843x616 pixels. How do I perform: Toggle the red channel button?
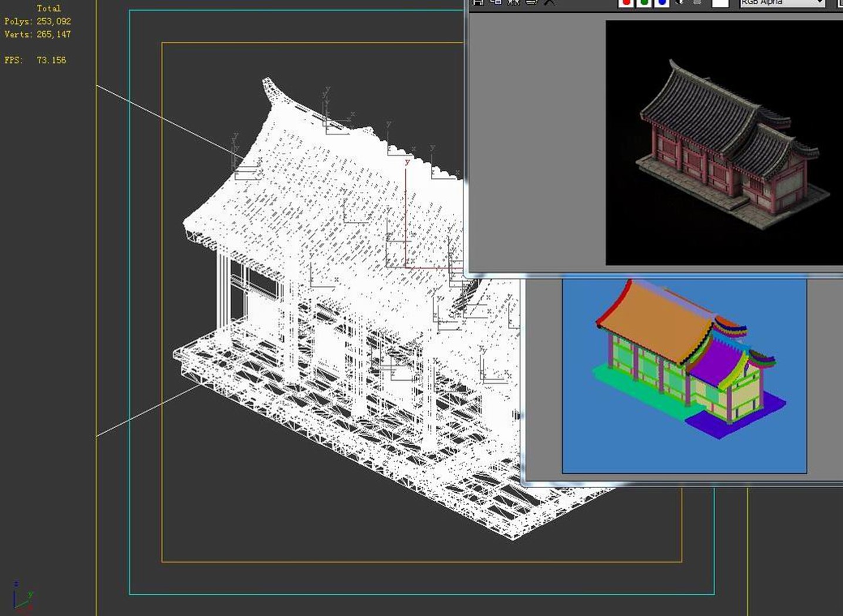click(627, 3)
